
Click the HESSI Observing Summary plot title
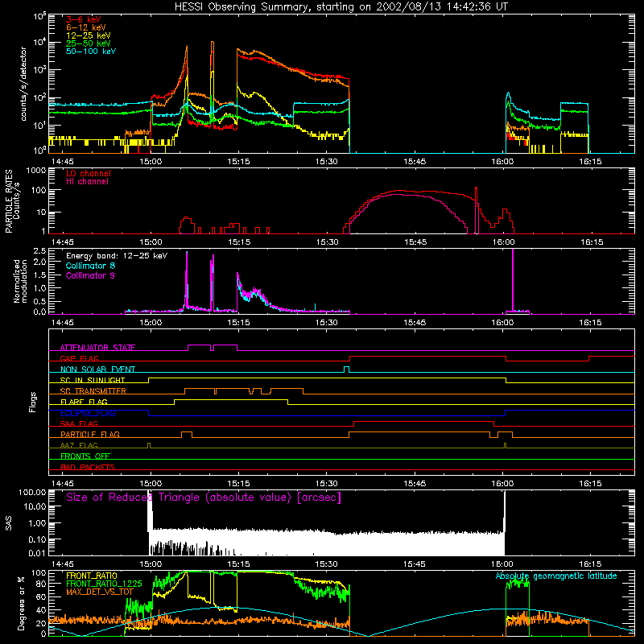pos(341,7)
